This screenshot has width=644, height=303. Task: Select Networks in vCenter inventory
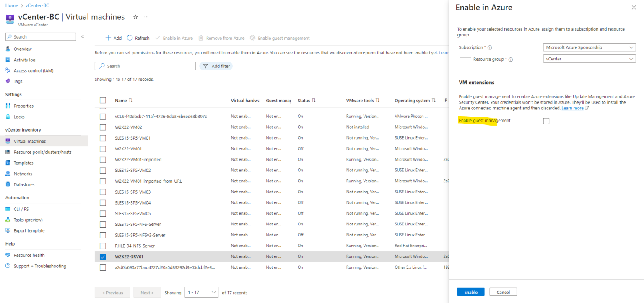pyautogui.click(x=23, y=174)
